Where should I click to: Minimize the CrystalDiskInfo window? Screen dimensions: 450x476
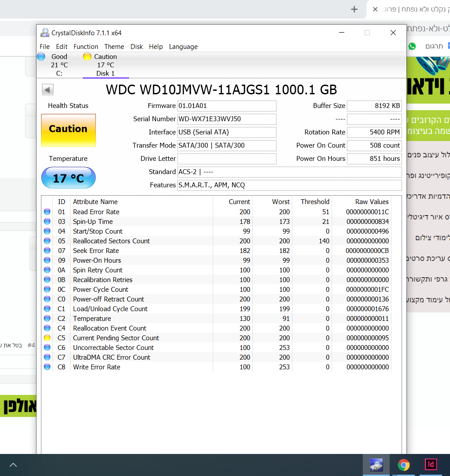[342, 33]
